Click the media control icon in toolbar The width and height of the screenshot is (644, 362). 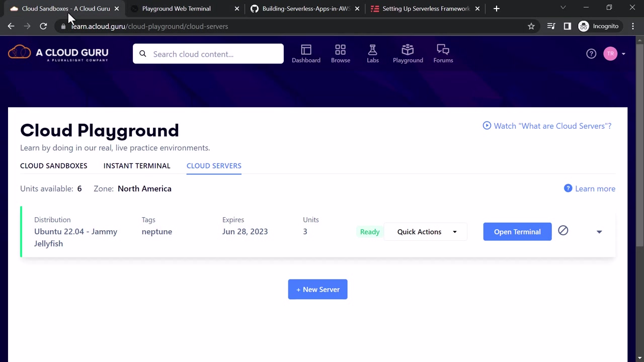pos(551,26)
